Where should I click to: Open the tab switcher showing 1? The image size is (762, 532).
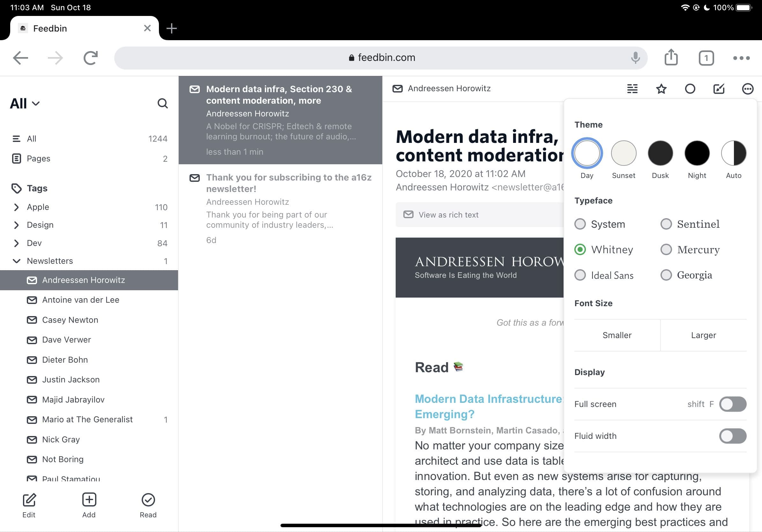coord(706,58)
